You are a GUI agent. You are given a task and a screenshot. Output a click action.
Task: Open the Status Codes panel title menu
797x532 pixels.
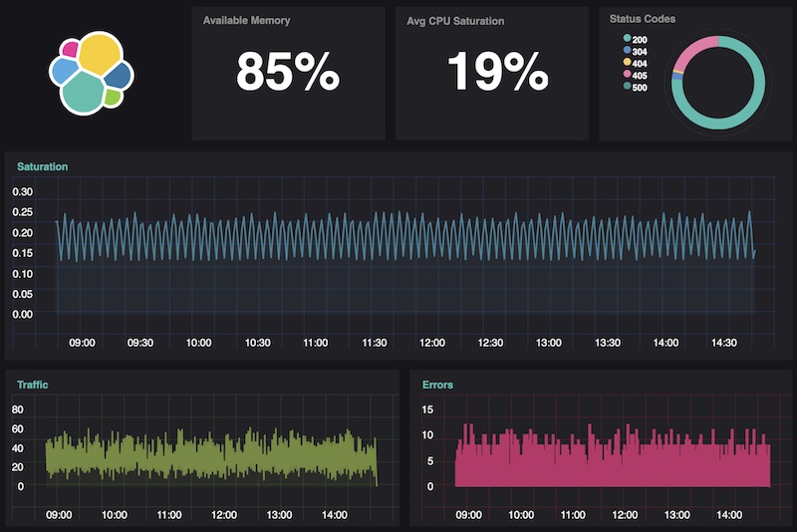click(x=642, y=19)
